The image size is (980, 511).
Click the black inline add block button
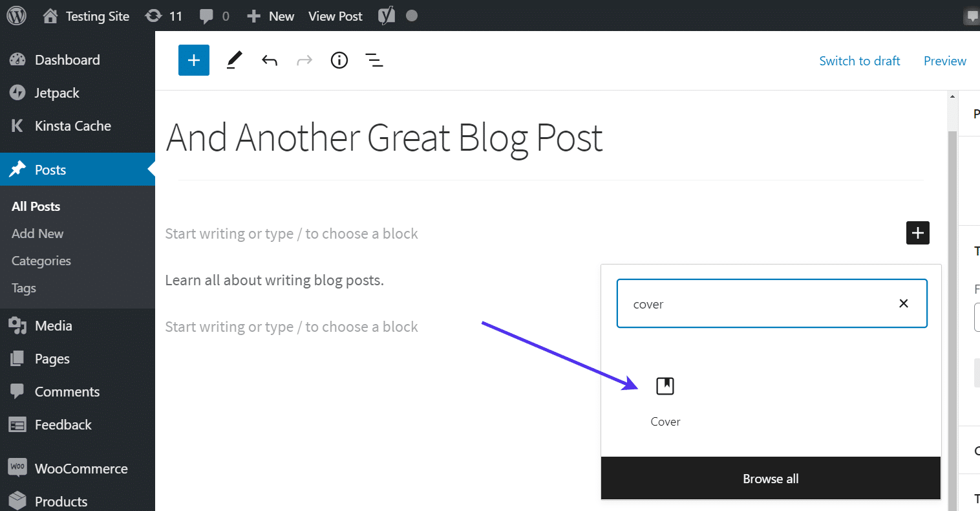(x=917, y=233)
